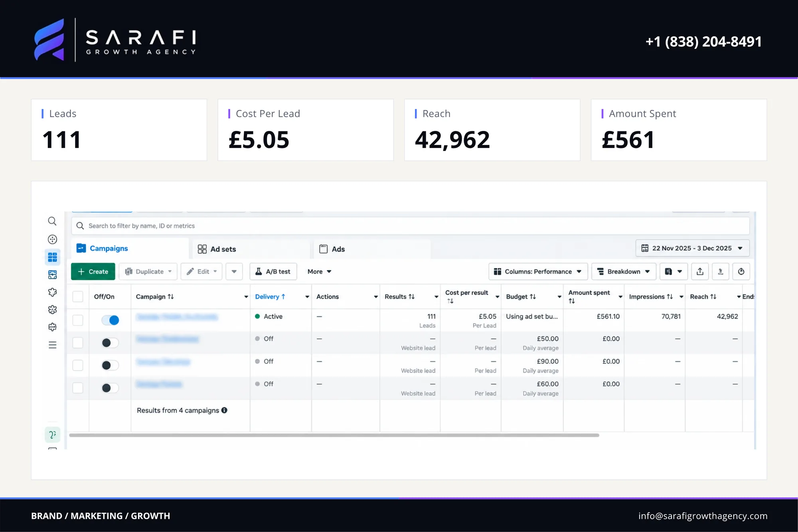Click the refresh clock icon at toolbar end
This screenshot has height=532, width=798.
click(x=741, y=271)
